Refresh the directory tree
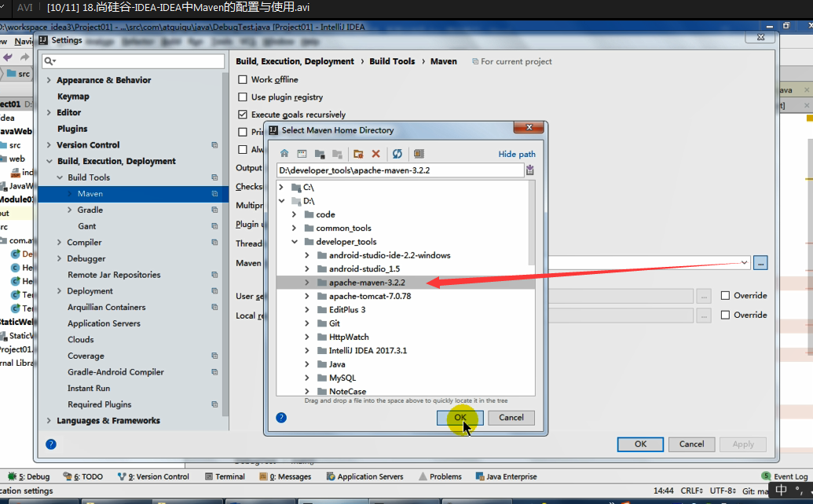Screen dimensions: 813x504 click(397, 154)
